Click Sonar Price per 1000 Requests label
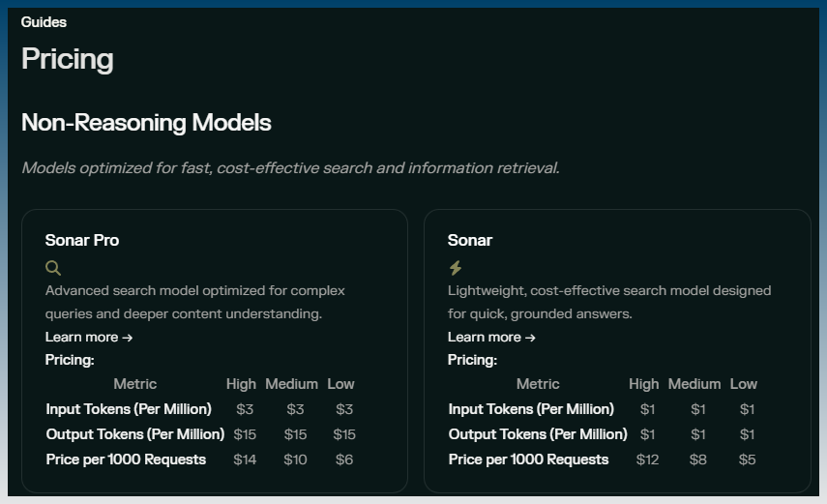Screen dimensions: 827x504 528,460
